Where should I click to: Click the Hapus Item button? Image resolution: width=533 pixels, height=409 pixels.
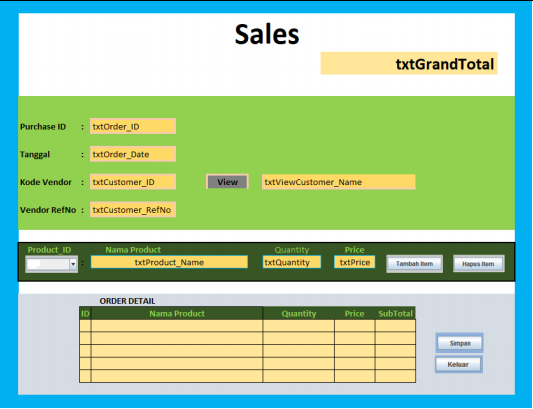[x=478, y=264]
